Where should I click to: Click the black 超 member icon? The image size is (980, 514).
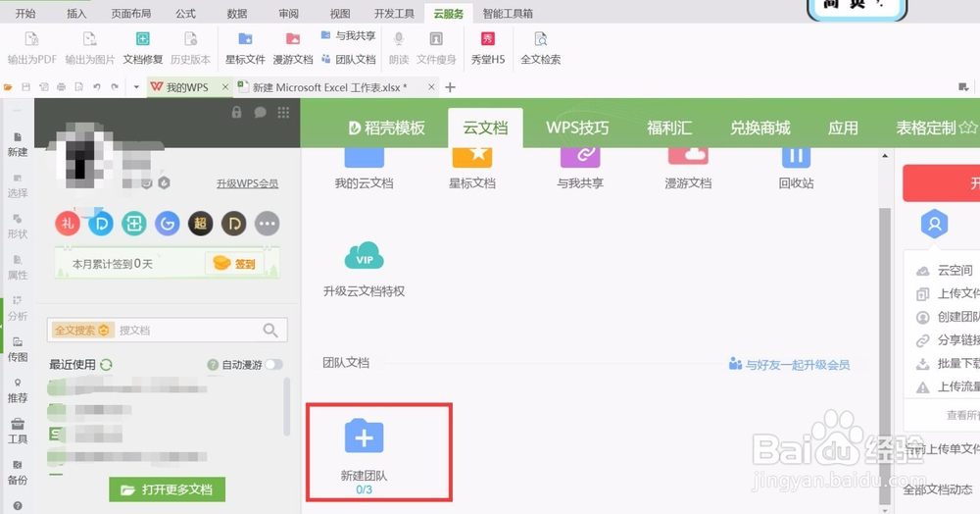[x=201, y=224]
